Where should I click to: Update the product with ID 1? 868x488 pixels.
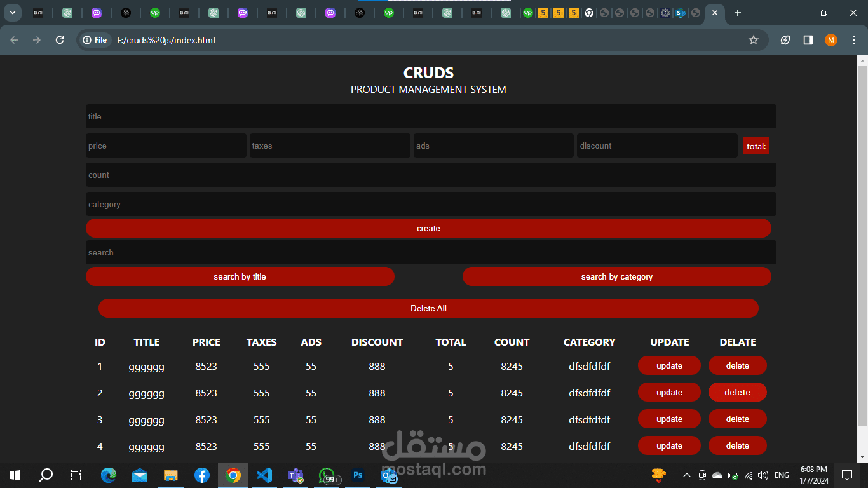click(x=669, y=365)
